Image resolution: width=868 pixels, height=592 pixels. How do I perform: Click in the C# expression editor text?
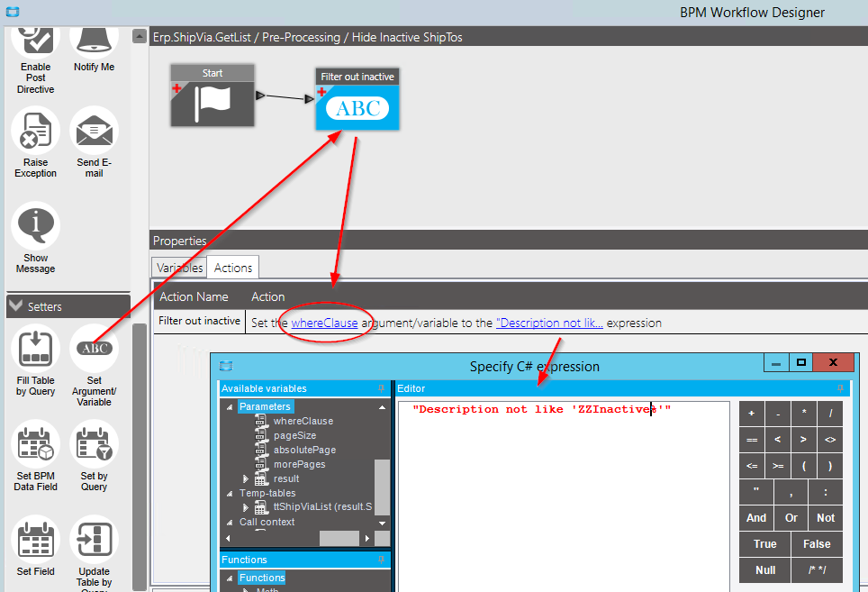click(x=541, y=409)
